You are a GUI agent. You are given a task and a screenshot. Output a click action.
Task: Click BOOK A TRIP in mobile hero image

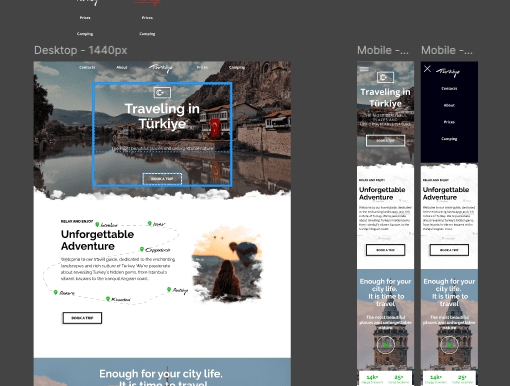click(x=386, y=141)
